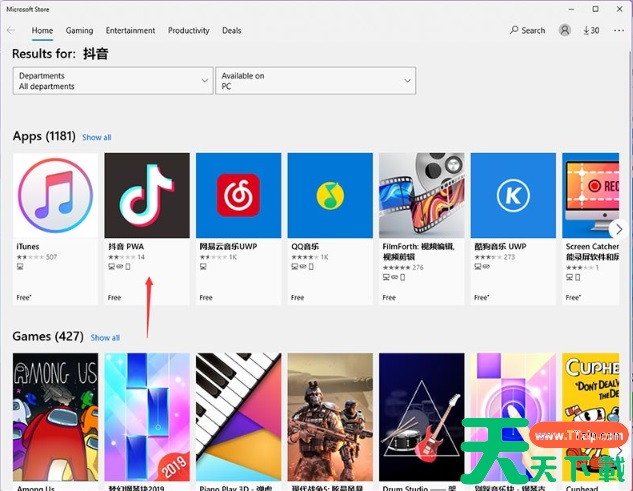Open the user account profile icon
The height and width of the screenshot is (491, 633).
[564, 30]
